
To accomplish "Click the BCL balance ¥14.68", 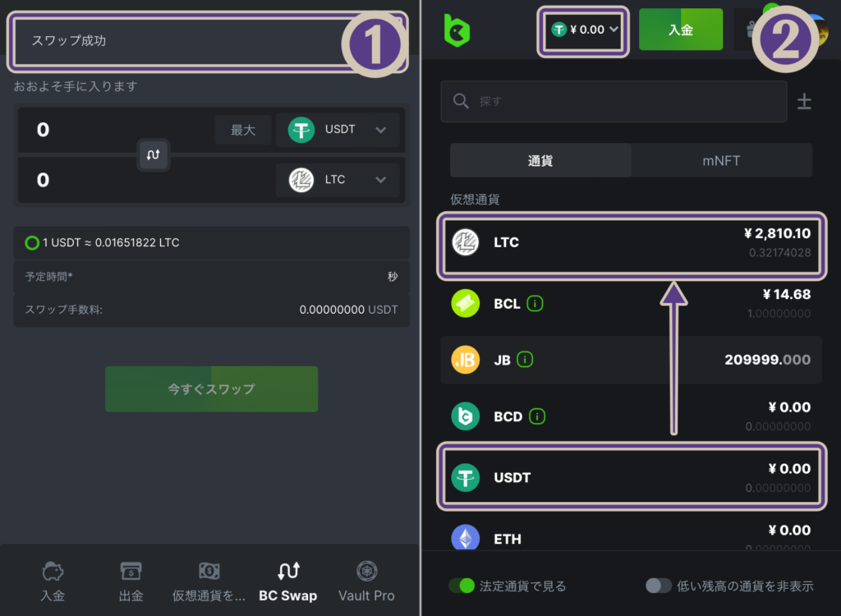I will pyautogui.click(x=786, y=294).
